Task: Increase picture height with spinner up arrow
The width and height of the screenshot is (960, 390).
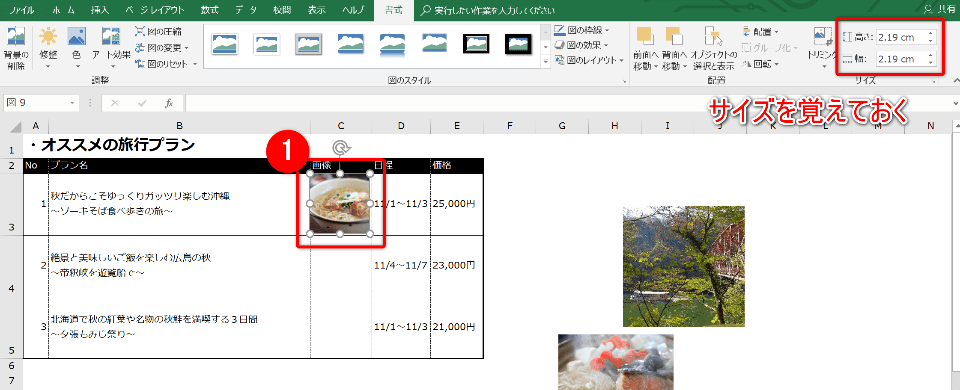Action: point(931,34)
